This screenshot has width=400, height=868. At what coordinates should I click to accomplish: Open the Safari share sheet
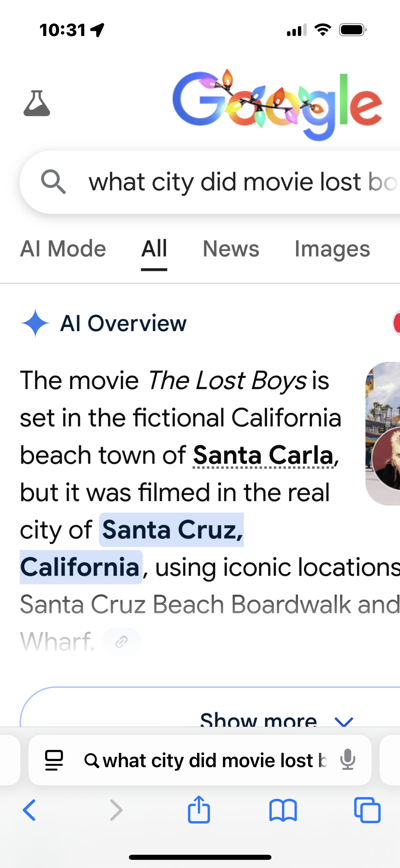[x=199, y=810]
